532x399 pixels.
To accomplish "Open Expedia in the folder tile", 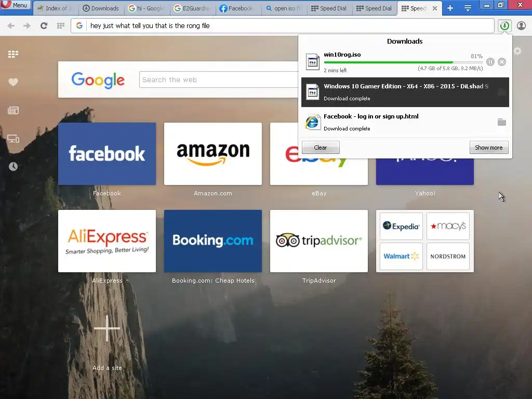I will coord(402,227).
